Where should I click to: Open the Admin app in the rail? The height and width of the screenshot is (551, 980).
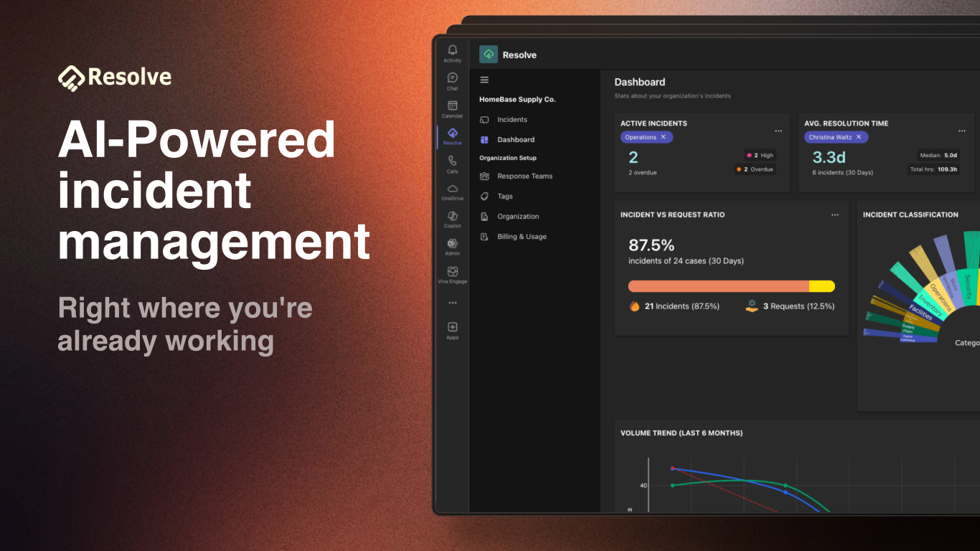click(x=452, y=247)
